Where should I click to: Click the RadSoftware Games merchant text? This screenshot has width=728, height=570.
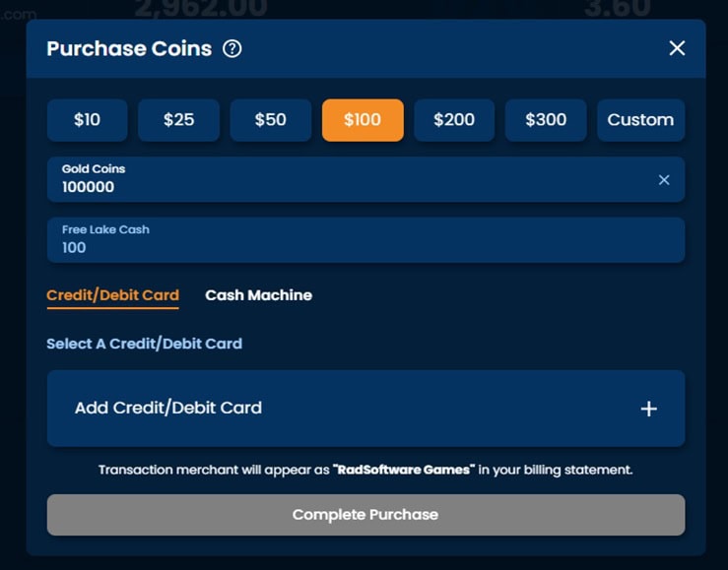pyautogui.click(x=404, y=470)
